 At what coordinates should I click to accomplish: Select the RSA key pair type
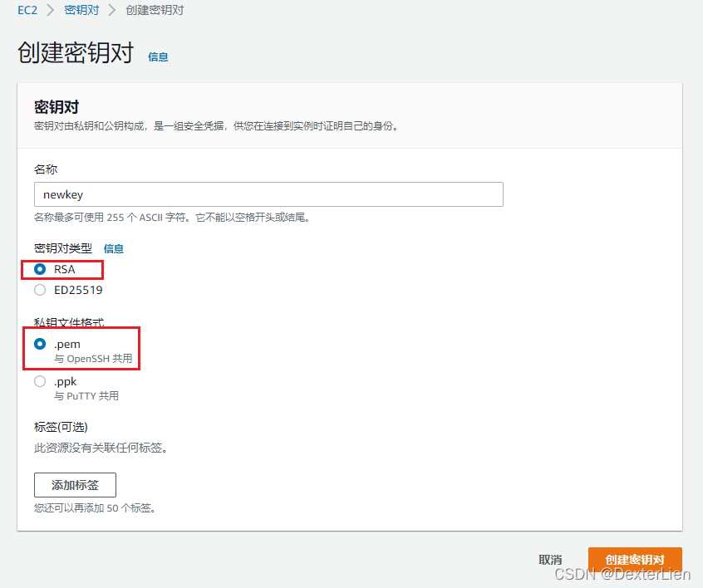(x=40, y=269)
